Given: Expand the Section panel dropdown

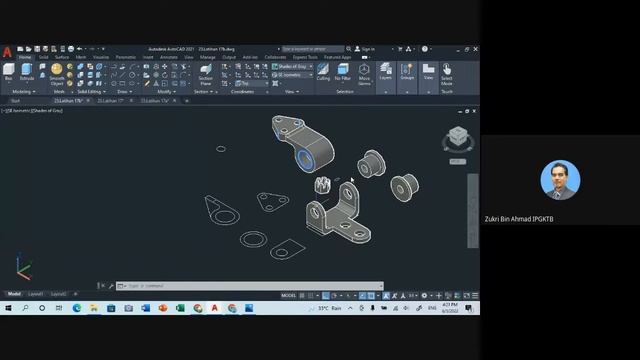Looking at the screenshot, I should (x=203, y=92).
